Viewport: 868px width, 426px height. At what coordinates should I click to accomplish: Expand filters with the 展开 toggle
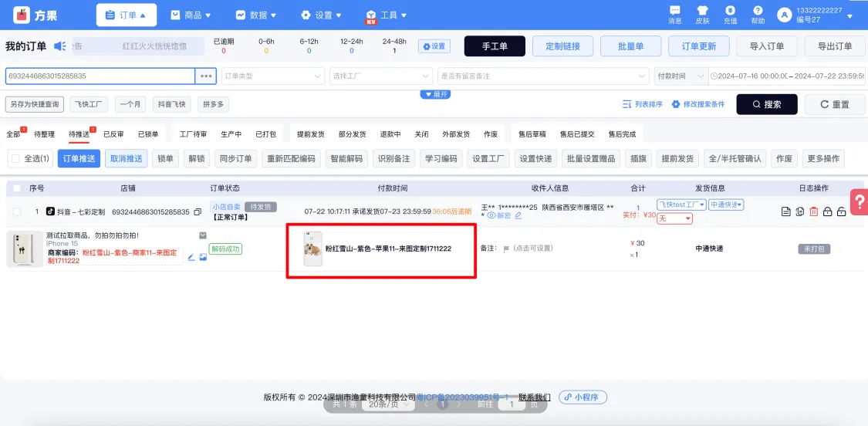[x=435, y=94]
